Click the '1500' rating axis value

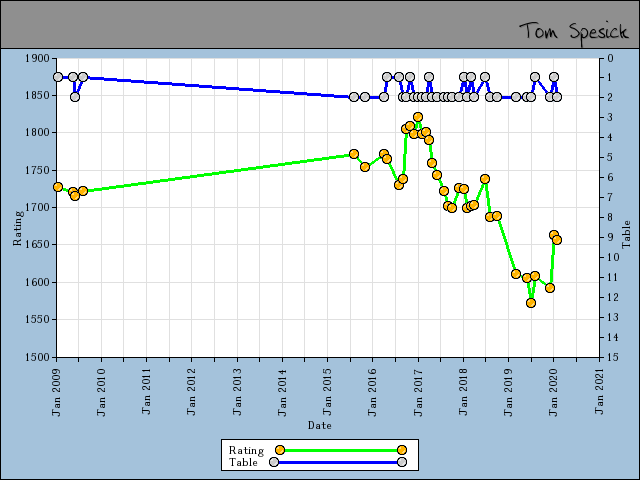pos(37,357)
